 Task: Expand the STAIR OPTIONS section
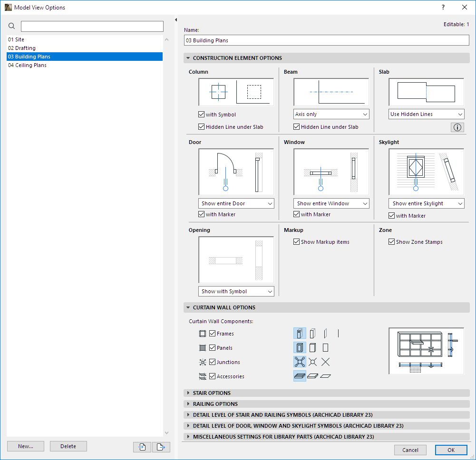tap(211, 393)
